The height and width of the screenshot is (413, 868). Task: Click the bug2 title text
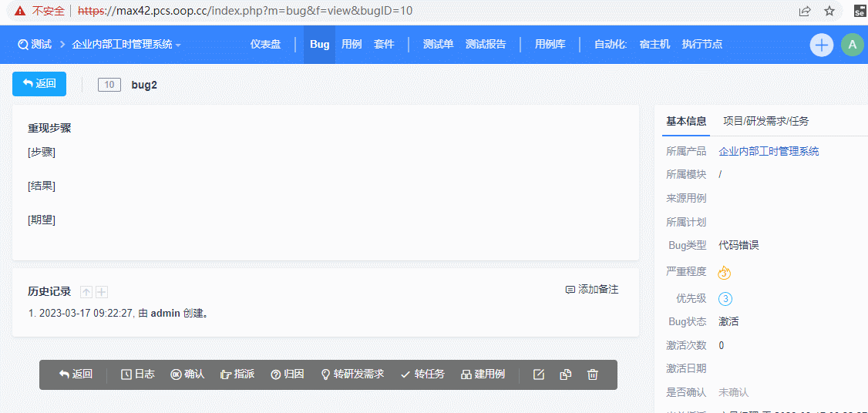[144, 86]
